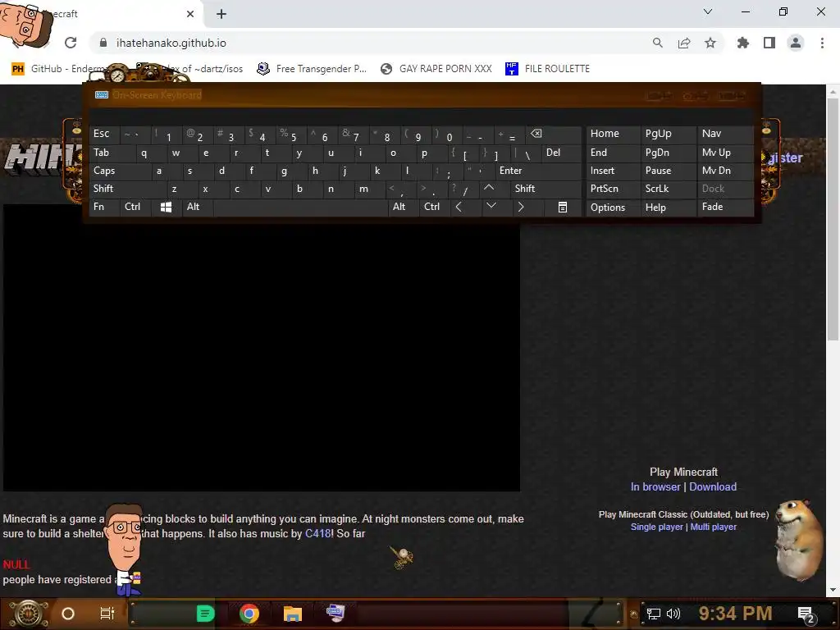Screen dimensions: 840x630
Task: Toggle the right Ctrl key
Action: [434, 207]
